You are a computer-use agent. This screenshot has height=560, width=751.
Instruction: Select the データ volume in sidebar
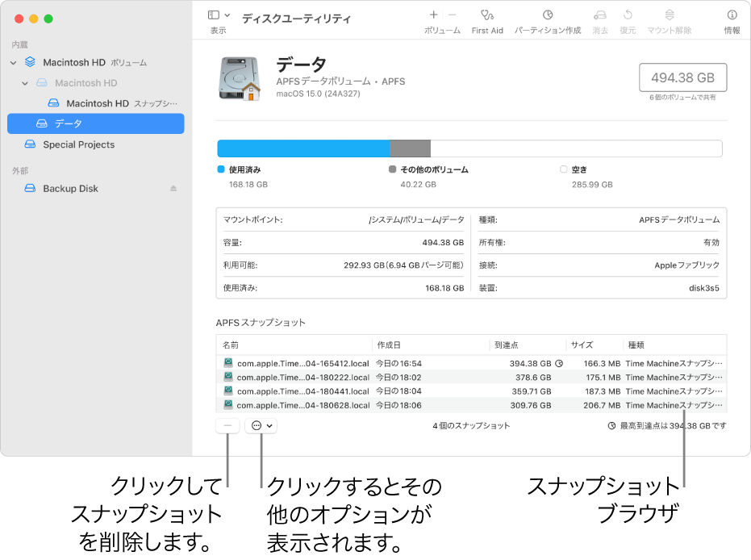click(x=69, y=123)
